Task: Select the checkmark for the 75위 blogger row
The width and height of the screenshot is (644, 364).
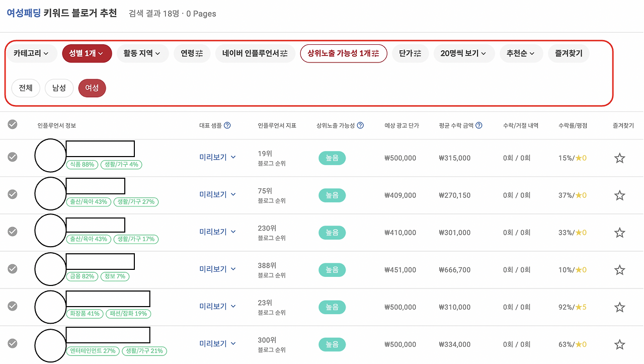Action: point(12,194)
